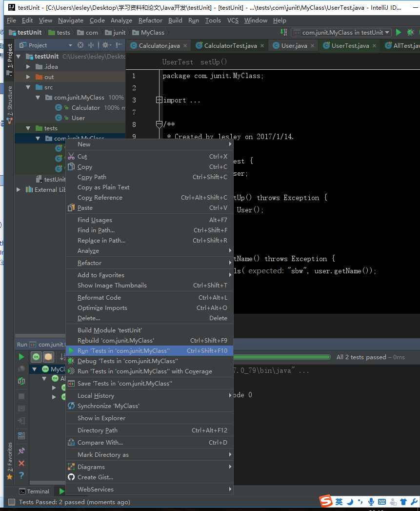Image resolution: width=420 pixels, height=511 pixels.
Task: Click the microphone icon in IME toolbar
Action: pos(371,502)
